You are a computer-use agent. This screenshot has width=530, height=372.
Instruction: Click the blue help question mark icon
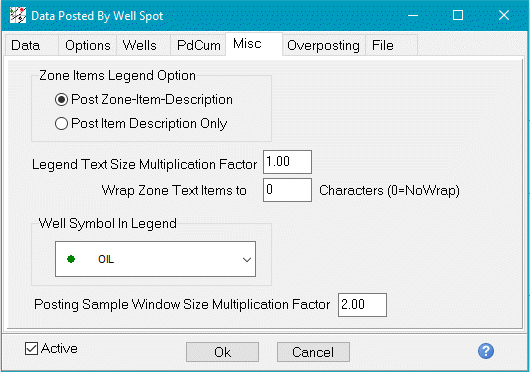pos(486,351)
